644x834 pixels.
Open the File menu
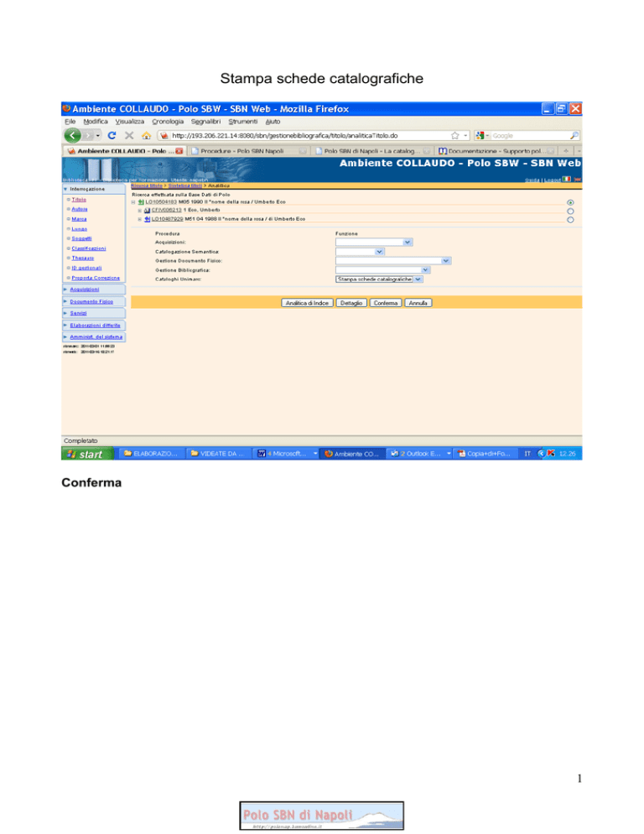tap(70, 122)
